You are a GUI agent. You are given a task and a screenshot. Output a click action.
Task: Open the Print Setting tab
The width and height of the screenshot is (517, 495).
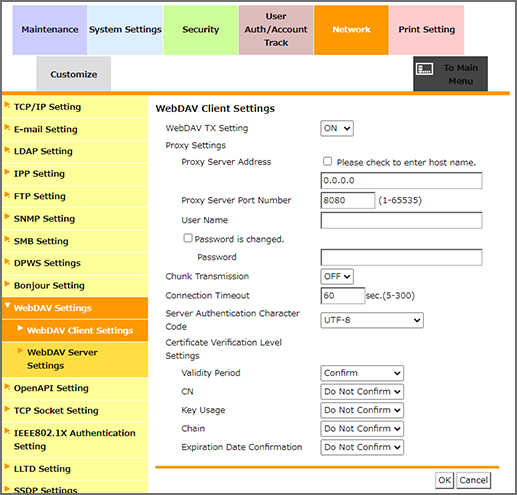pos(427,30)
